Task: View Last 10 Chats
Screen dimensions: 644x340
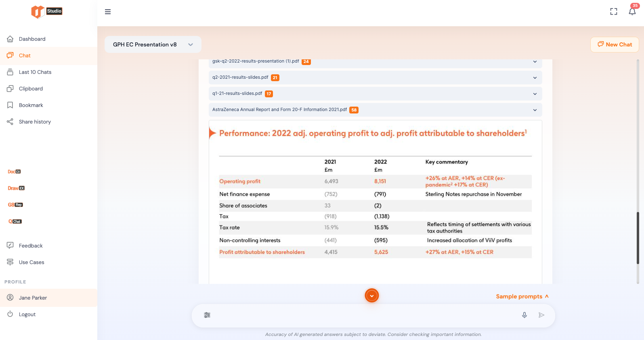Action: point(48,72)
